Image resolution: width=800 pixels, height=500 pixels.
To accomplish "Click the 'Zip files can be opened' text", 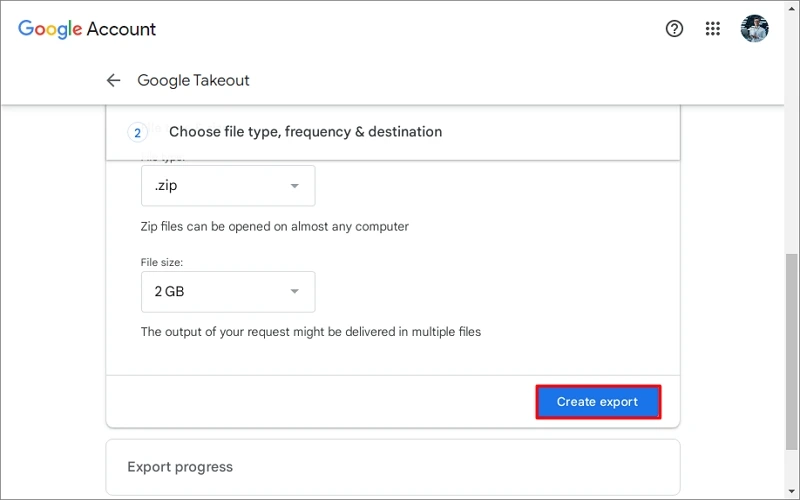I will click(274, 227).
